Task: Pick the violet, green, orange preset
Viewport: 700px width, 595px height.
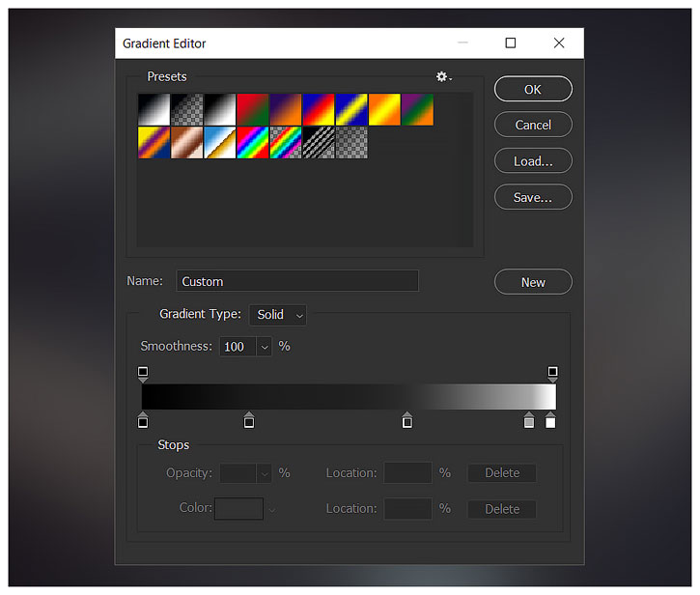Action: [418, 109]
